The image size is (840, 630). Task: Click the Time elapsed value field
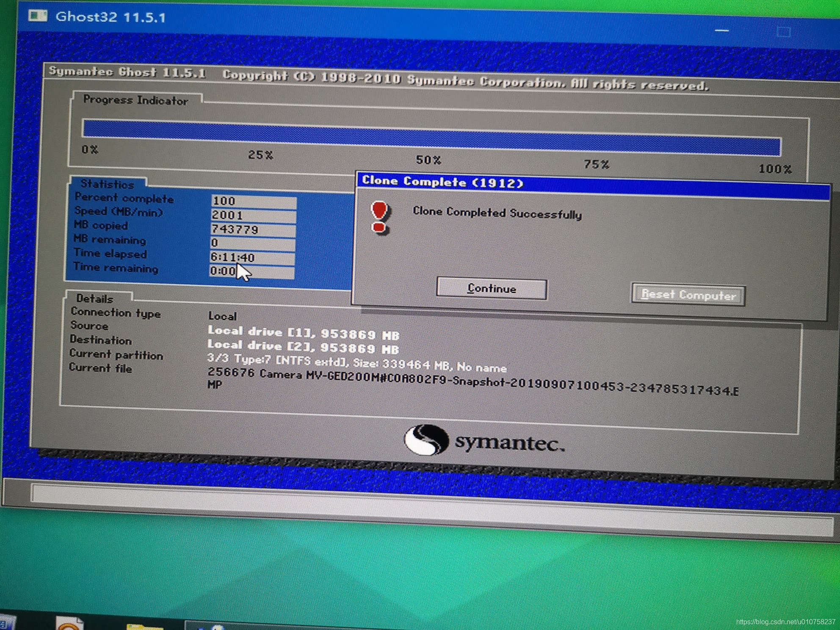[252, 257]
